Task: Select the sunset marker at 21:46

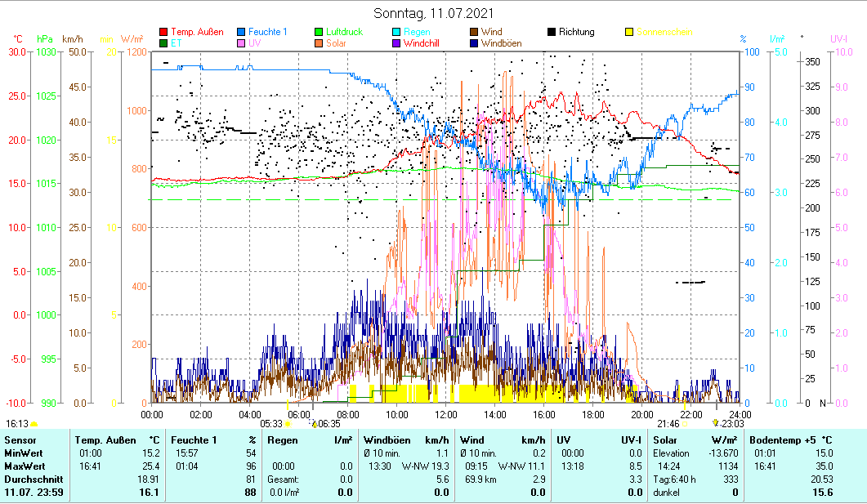Action: pyautogui.click(x=685, y=424)
